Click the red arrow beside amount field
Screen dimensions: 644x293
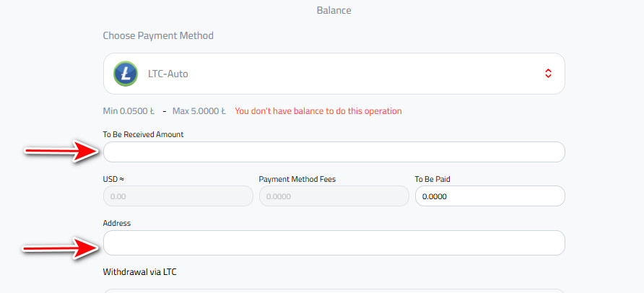(61, 151)
